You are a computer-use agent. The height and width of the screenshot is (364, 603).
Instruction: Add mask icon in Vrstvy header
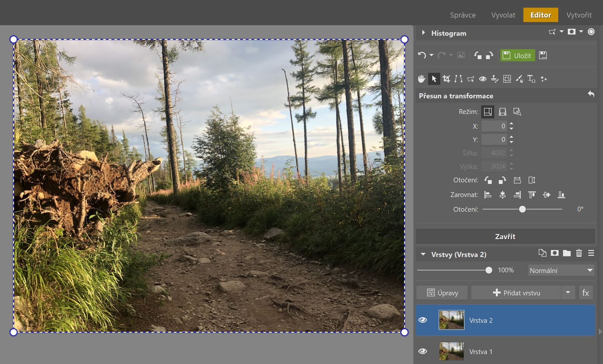pyautogui.click(x=555, y=253)
